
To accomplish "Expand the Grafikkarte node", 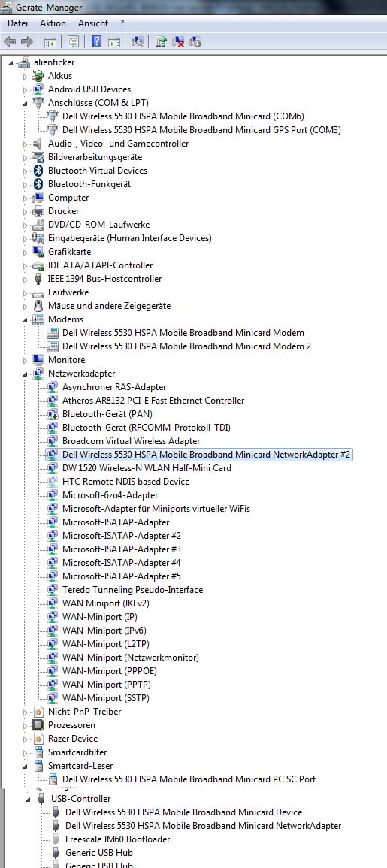I will tap(25, 253).
